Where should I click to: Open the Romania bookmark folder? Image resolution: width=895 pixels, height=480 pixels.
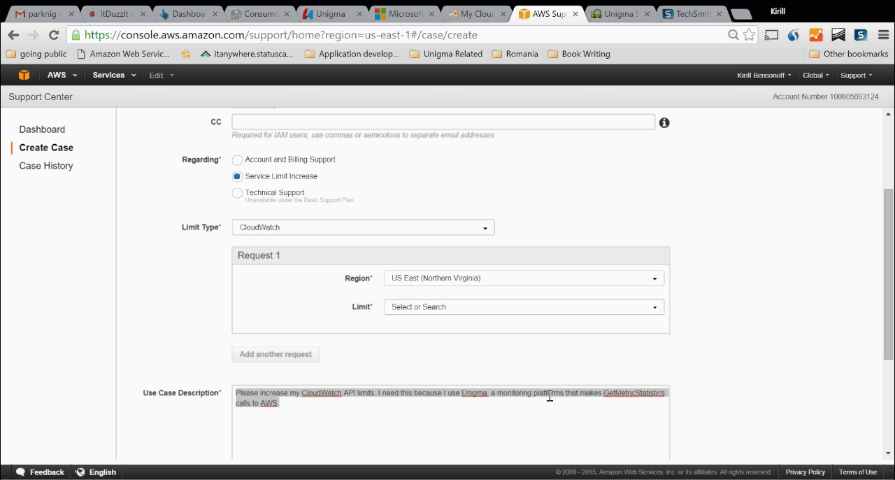(515, 54)
